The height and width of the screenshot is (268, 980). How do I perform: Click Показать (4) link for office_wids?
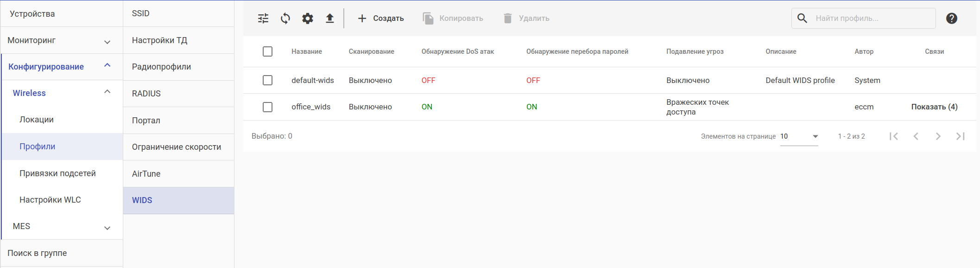pyautogui.click(x=934, y=107)
